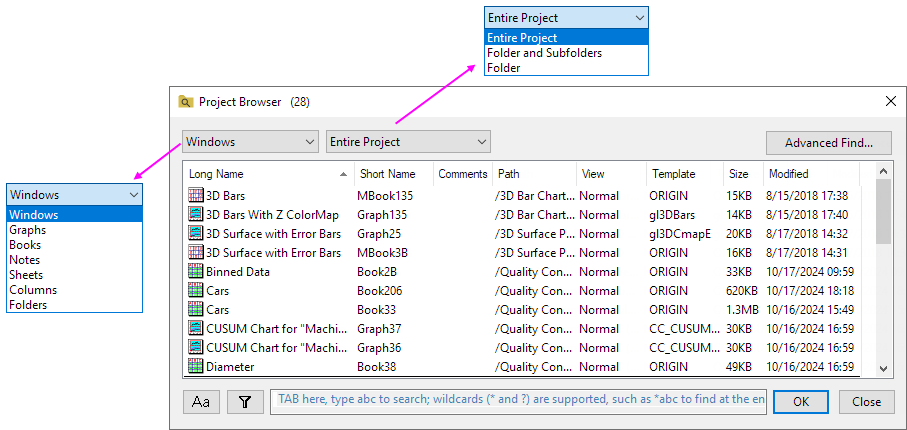907x430 pixels.
Task: Open the Entire Project scope dropdown in dialog
Action: coord(408,142)
